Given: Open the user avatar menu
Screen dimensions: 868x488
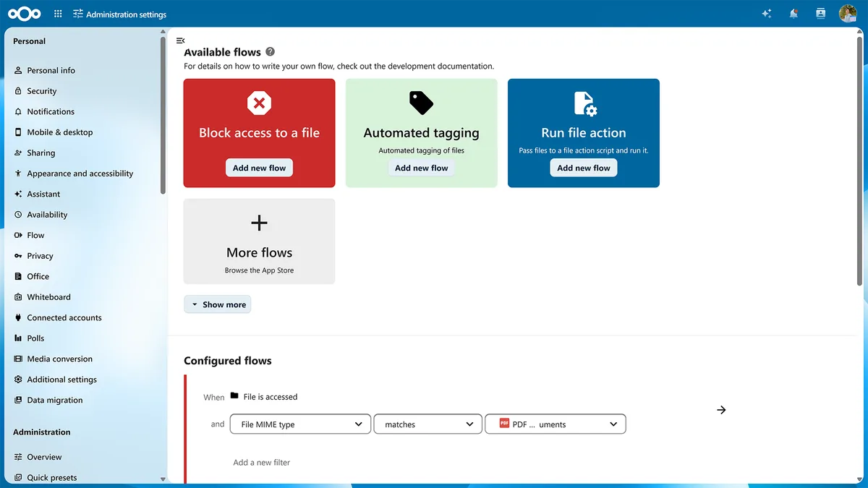Looking at the screenshot, I should click(848, 14).
